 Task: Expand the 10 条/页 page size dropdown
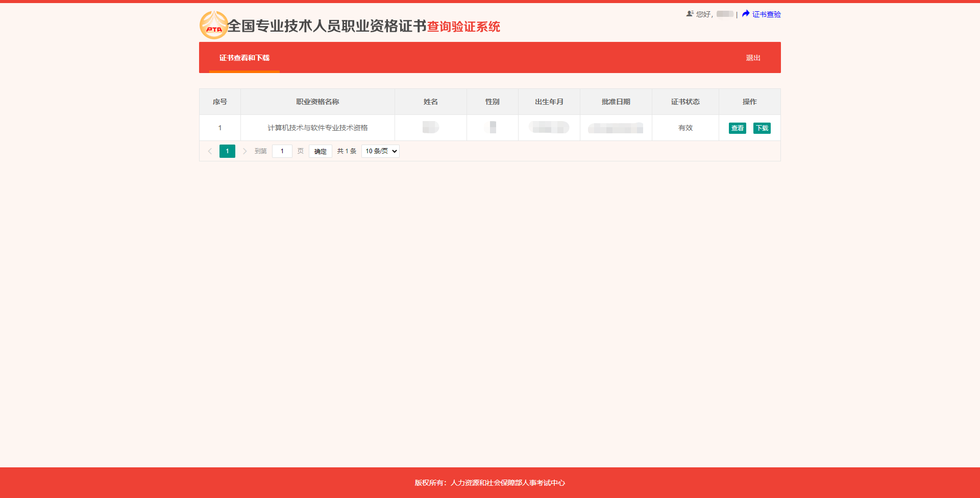click(x=380, y=151)
